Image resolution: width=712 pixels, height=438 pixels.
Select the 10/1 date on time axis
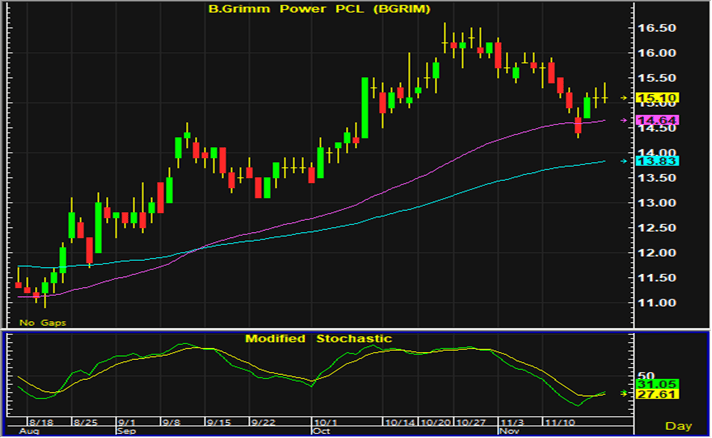tap(324, 424)
